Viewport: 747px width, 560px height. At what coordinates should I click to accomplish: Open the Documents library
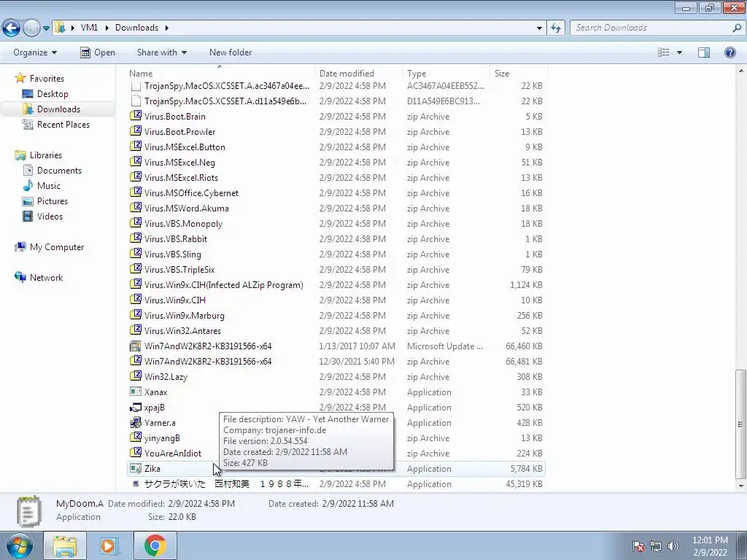(x=59, y=171)
